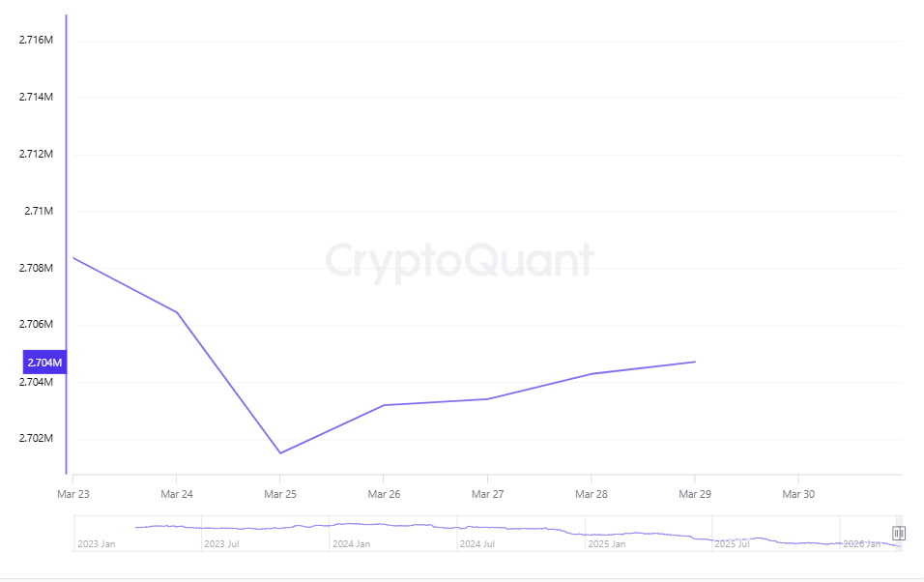The width and height of the screenshot is (924, 582).
Task: Click the Mar 23 x-axis label
Action: pos(72,494)
